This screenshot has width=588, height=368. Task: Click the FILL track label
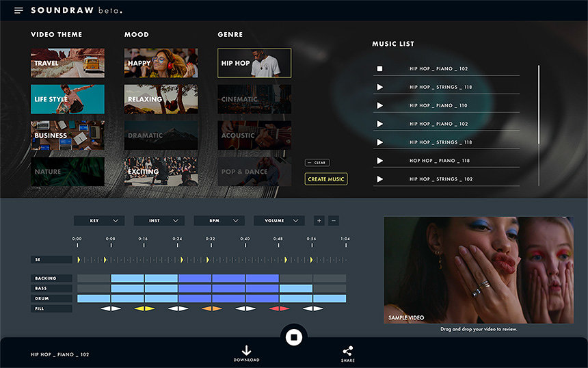(51, 308)
